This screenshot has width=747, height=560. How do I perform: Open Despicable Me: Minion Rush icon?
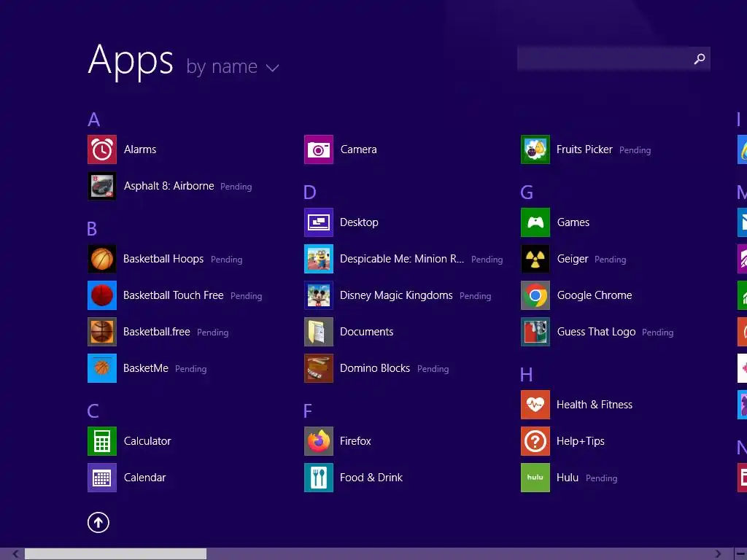point(319,259)
